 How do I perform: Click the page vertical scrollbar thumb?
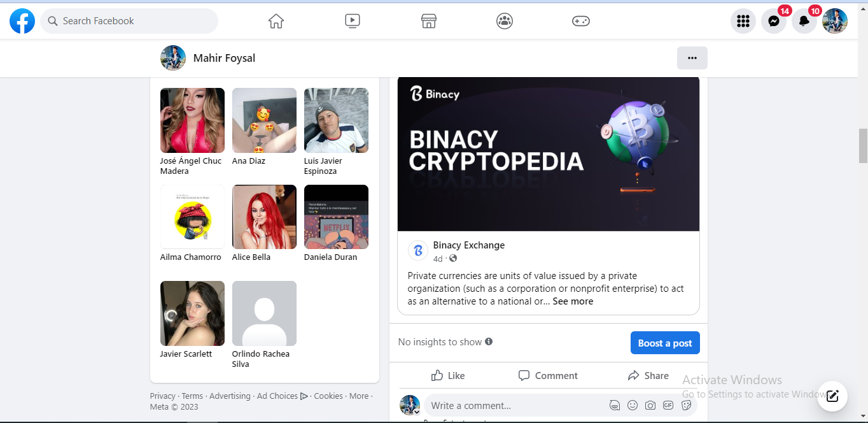[863, 145]
